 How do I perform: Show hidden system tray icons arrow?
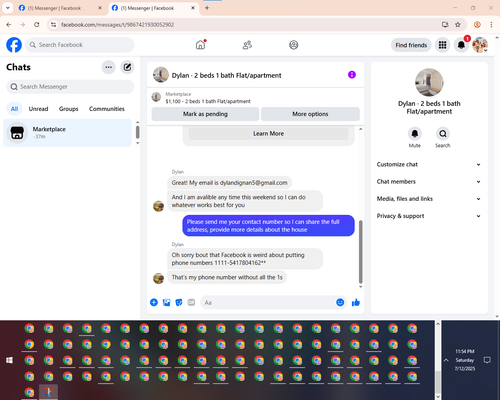click(x=446, y=360)
